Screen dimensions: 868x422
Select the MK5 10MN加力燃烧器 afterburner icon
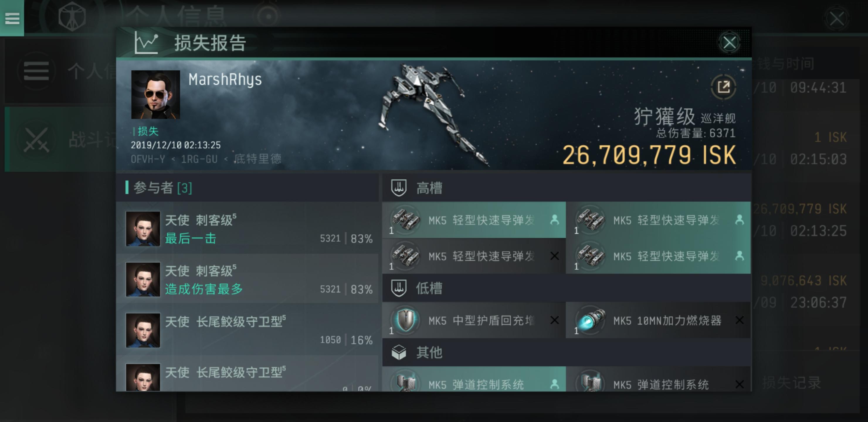(590, 320)
